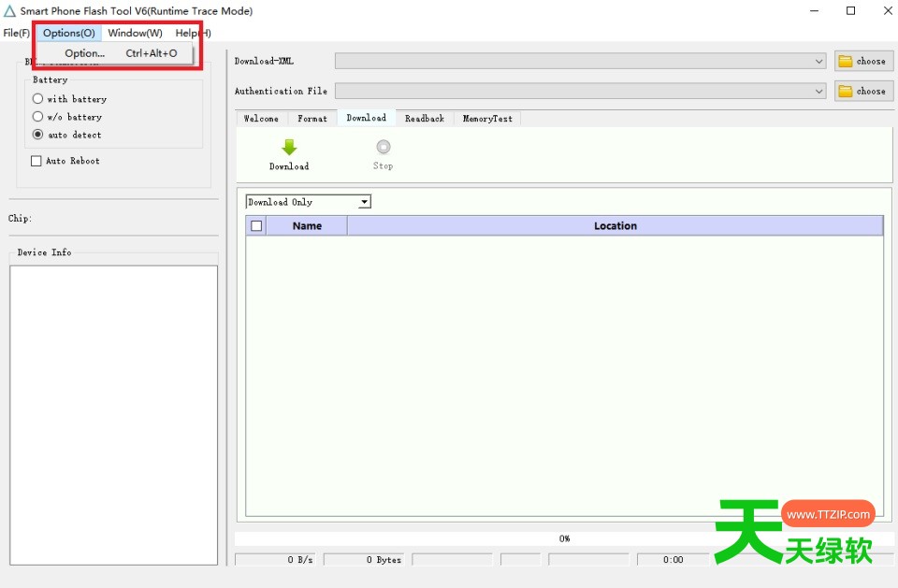Click the green Download arrow icon
Image resolution: width=898 pixels, height=588 pixels.
[x=289, y=147]
